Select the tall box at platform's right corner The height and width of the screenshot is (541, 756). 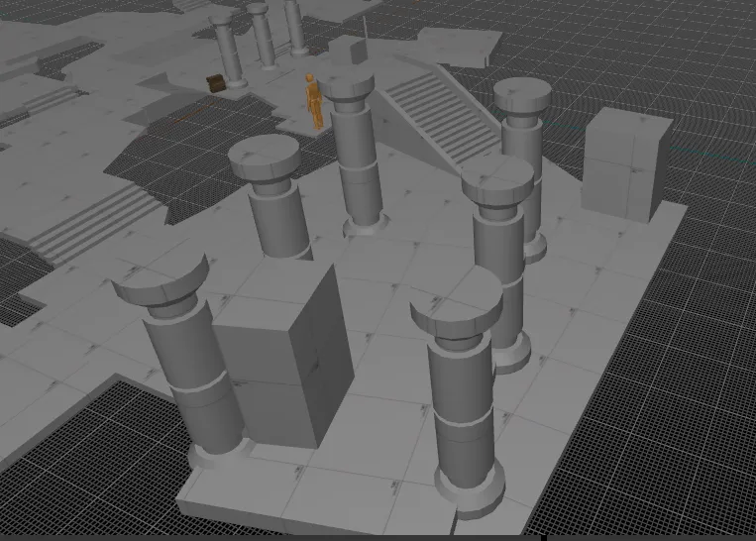point(626,165)
